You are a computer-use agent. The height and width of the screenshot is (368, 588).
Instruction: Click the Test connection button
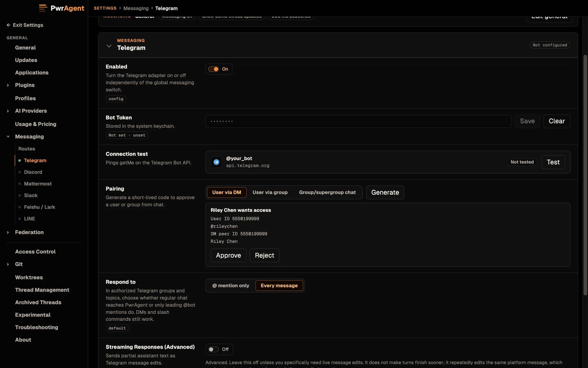coord(553,162)
